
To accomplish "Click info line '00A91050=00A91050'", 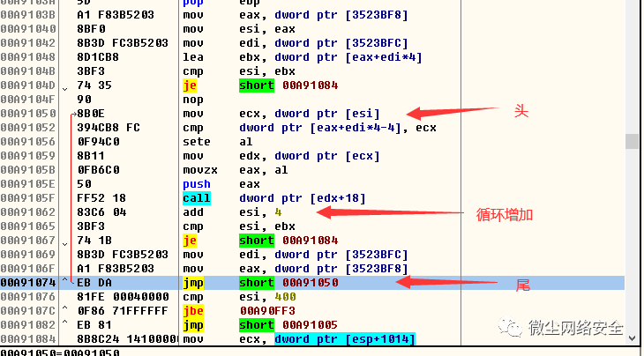I will tap(60, 352).
